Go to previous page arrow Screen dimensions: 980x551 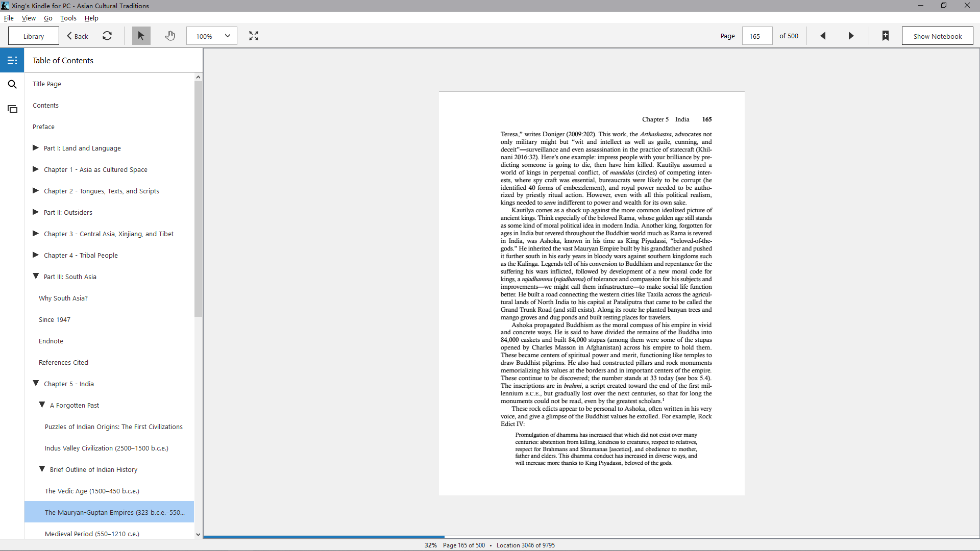point(823,36)
